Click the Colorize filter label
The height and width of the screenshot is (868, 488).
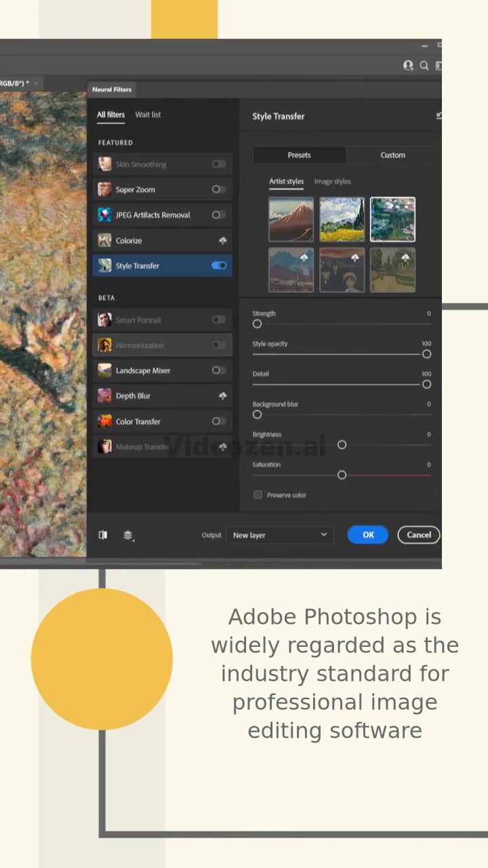(129, 241)
